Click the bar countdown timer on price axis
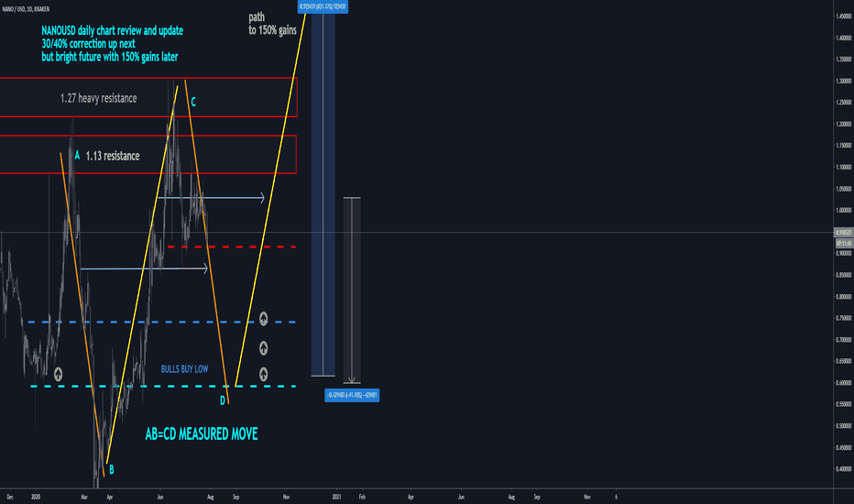The height and width of the screenshot is (504, 854). [844, 244]
